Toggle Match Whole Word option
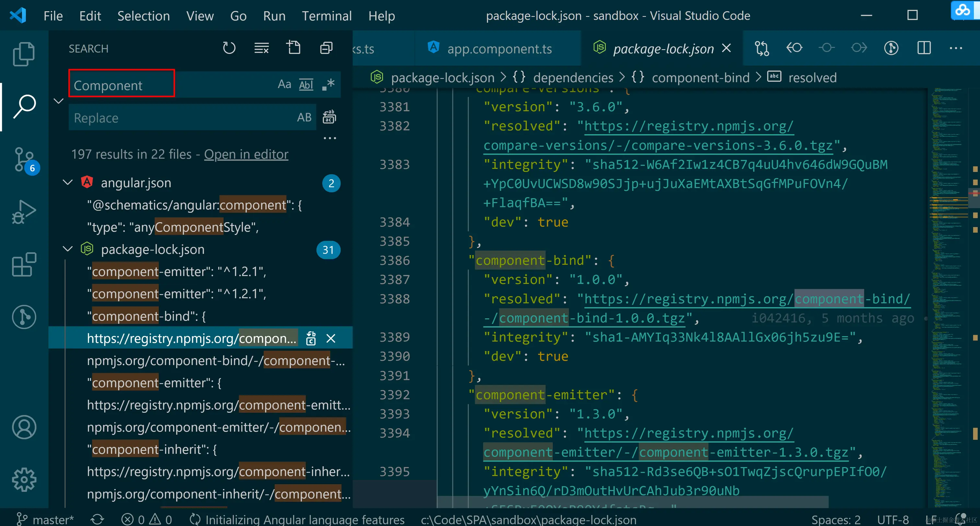Image resolution: width=980 pixels, height=526 pixels. pyautogui.click(x=306, y=85)
